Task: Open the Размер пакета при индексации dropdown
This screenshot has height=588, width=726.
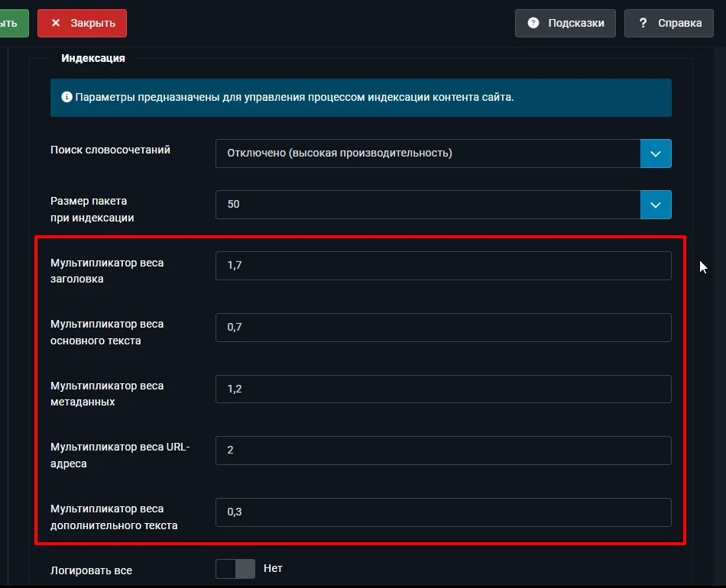Action: point(443,205)
